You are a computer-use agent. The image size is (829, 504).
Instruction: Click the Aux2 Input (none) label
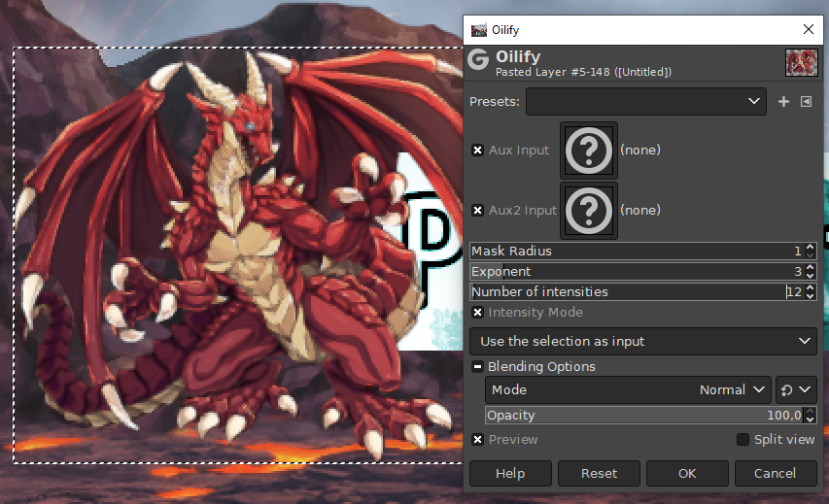click(x=640, y=211)
